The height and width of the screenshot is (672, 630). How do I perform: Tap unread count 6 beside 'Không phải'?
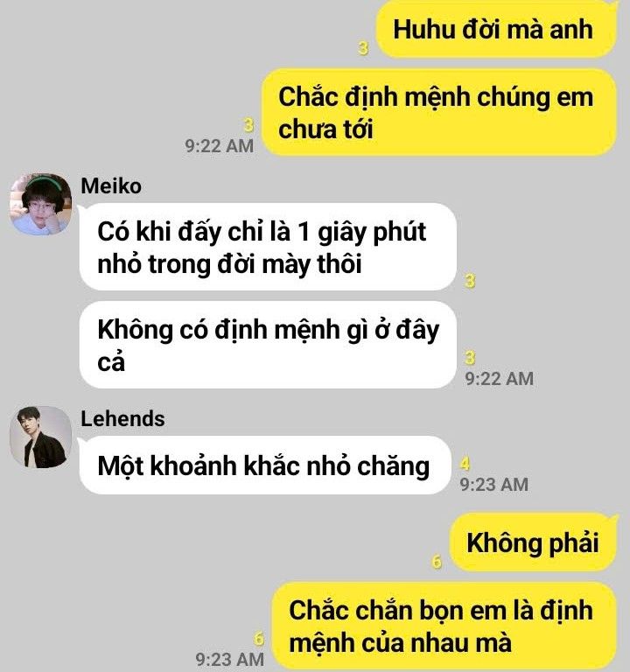(437, 562)
